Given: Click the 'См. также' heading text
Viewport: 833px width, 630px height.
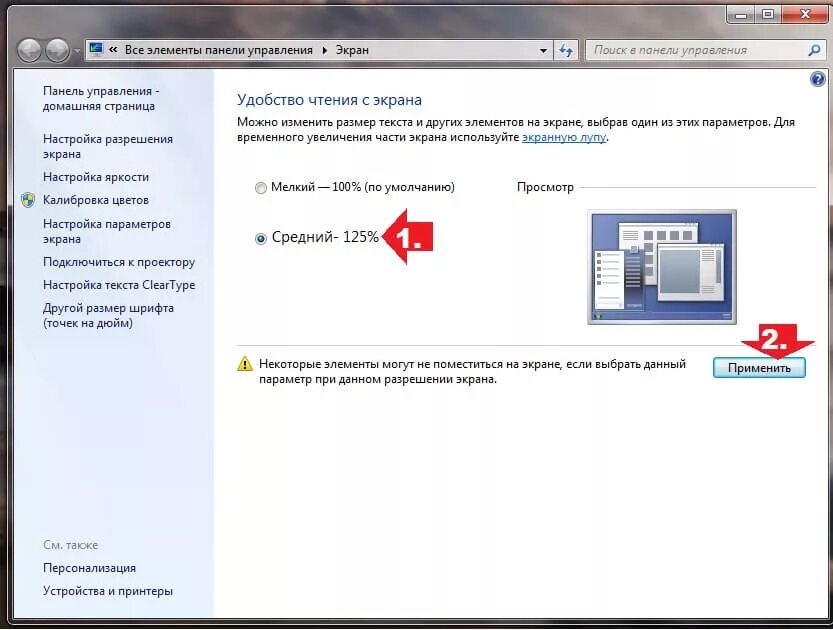Looking at the screenshot, I should (71, 545).
